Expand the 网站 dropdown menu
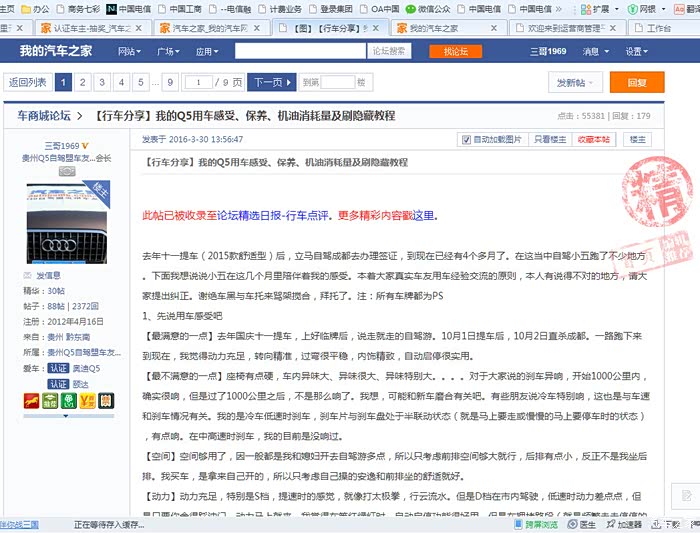Image resolution: width=700 pixels, height=533 pixels. (128, 51)
